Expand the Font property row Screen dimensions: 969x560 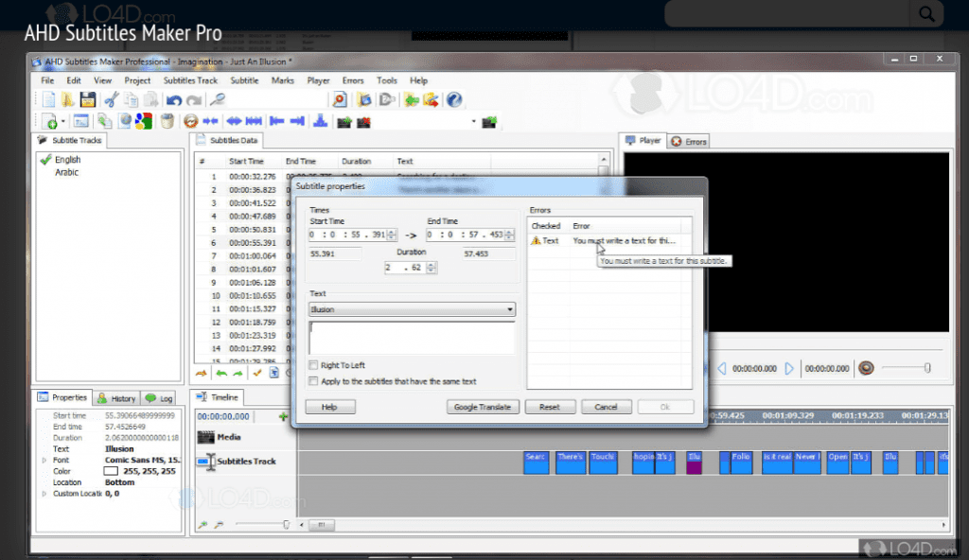(44, 461)
